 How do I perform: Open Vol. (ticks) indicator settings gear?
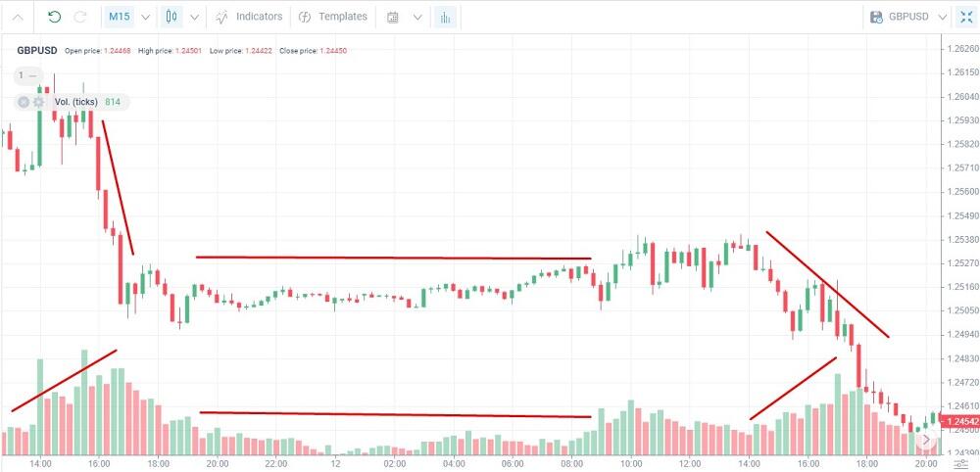pyautogui.click(x=39, y=102)
